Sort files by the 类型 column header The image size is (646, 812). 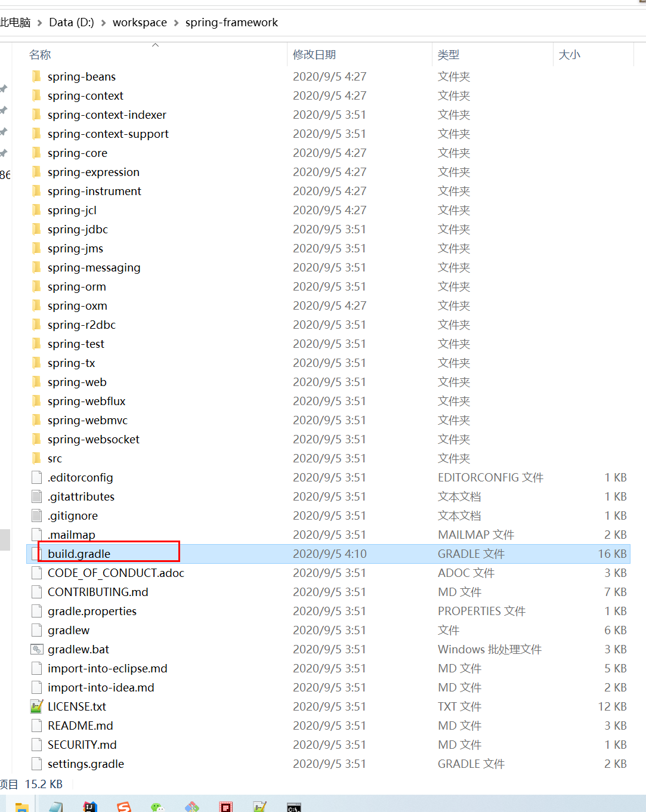tap(449, 55)
